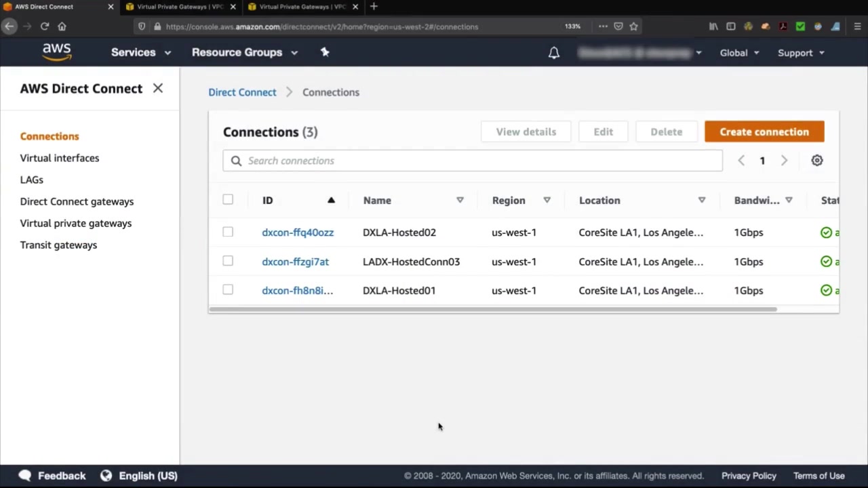The width and height of the screenshot is (868, 488).
Task: Open the browser hamburger menu
Action: [x=857, y=26]
